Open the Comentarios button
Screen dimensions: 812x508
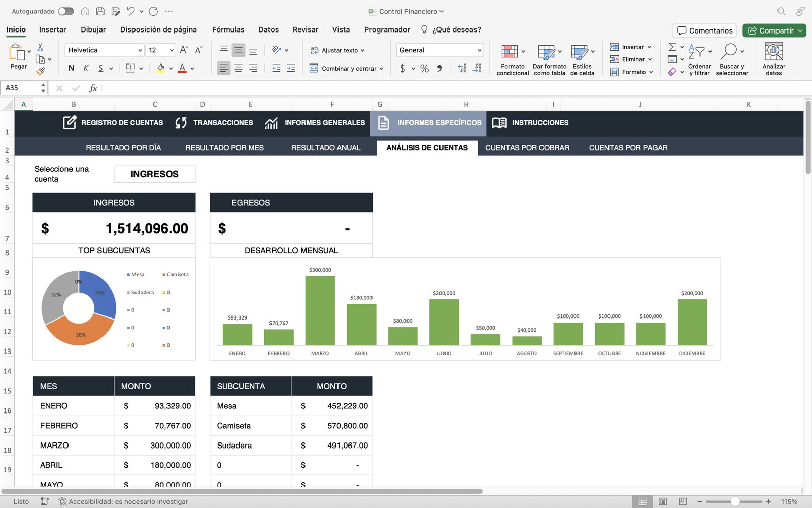click(704, 30)
